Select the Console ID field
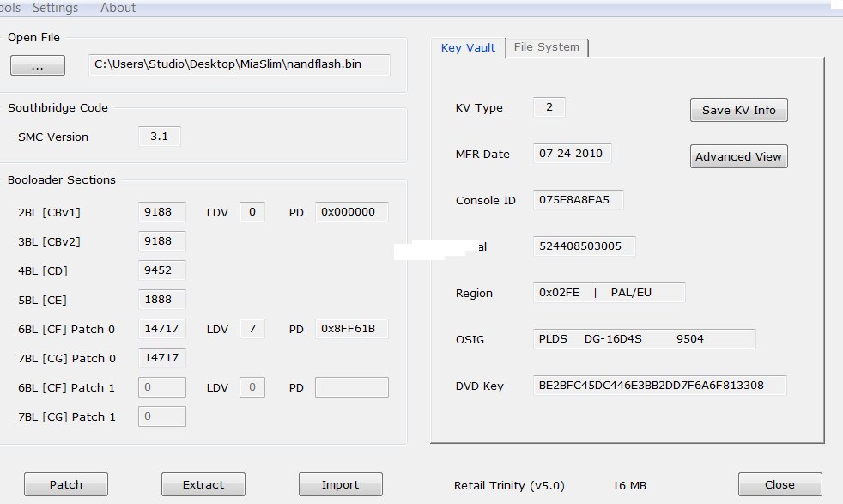Image resolution: width=843 pixels, height=504 pixels. coord(578,200)
